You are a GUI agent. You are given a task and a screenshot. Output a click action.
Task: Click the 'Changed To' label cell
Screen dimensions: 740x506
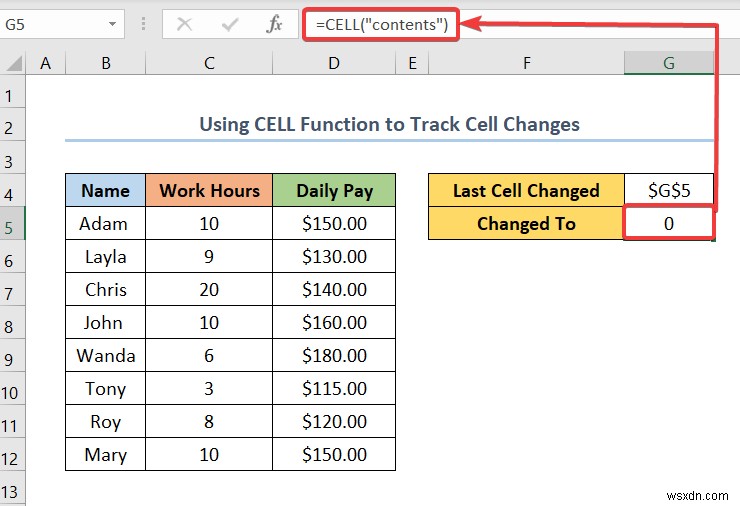(x=526, y=223)
